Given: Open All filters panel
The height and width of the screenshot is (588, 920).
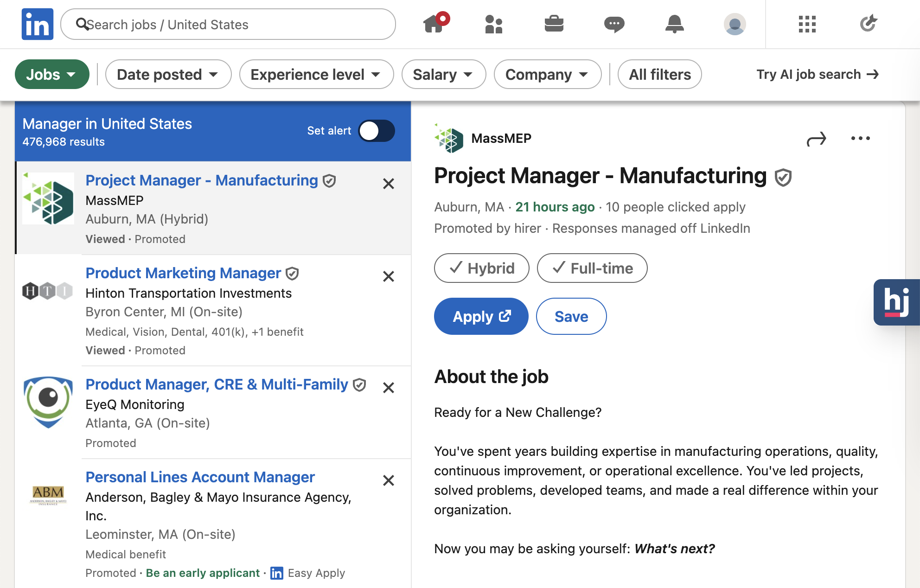Looking at the screenshot, I should coord(660,74).
